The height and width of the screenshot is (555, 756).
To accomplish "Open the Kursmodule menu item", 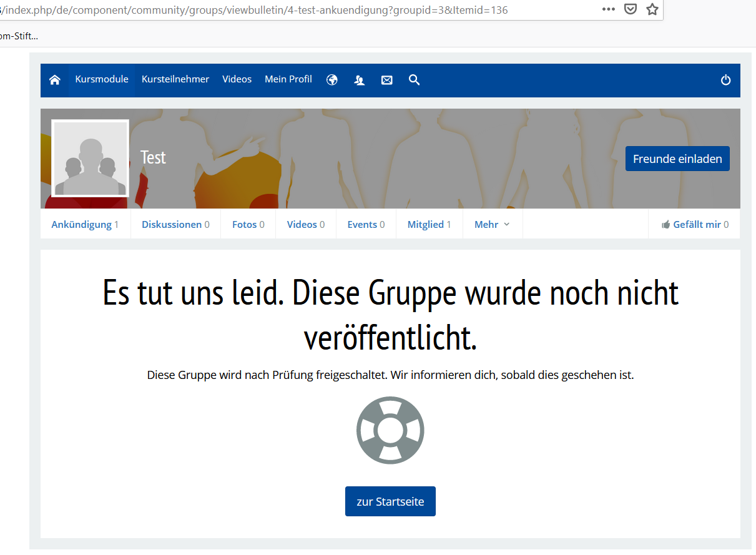I will point(102,79).
